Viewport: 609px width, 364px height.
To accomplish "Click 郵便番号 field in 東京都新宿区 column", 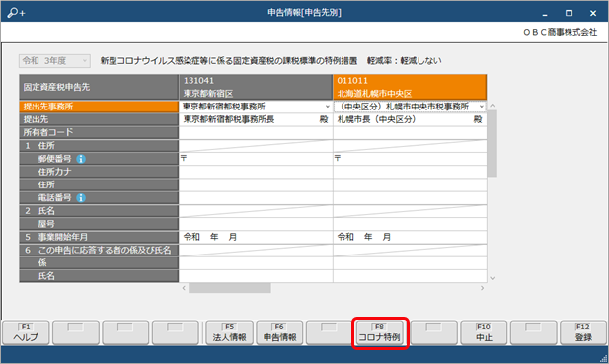I will point(256,159).
